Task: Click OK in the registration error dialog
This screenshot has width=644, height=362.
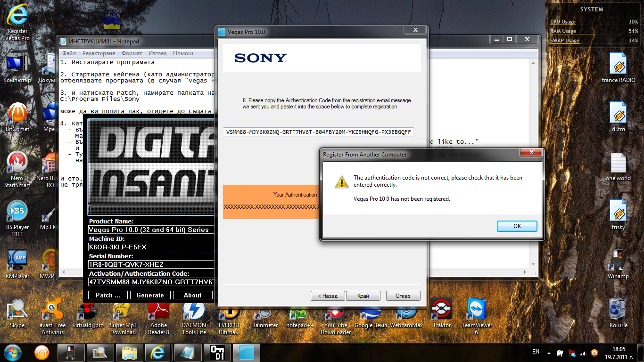Action: click(517, 226)
